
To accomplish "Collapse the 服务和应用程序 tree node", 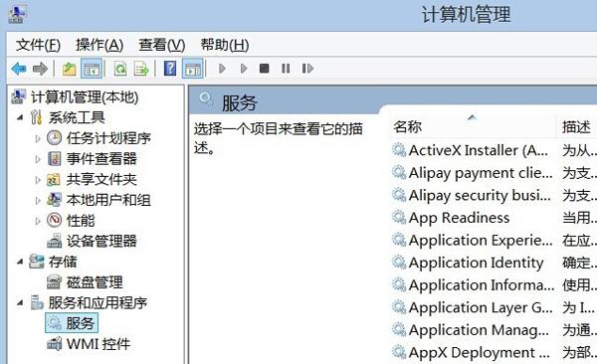I will click(20, 302).
